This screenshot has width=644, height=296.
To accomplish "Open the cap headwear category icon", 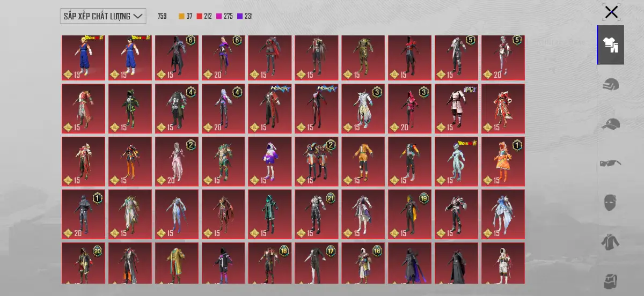I will [x=611, y=124].
